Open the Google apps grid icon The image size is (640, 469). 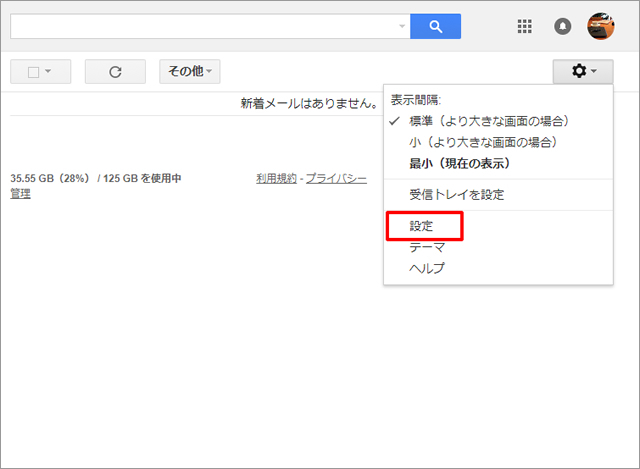524,27
